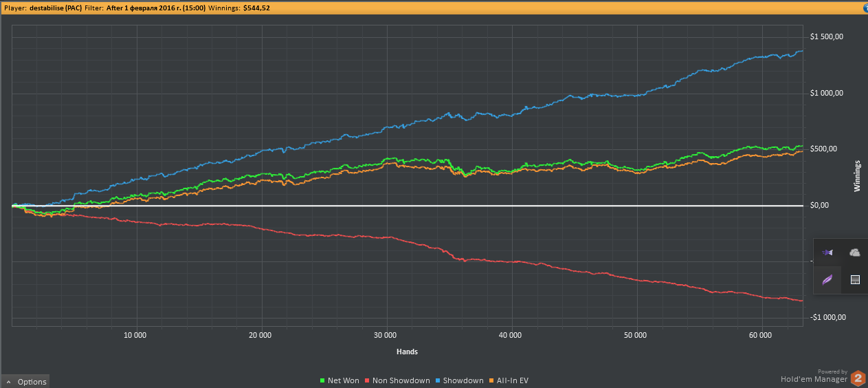
Task: Click the Hands axis title
Action: click(x=407, y=352)
